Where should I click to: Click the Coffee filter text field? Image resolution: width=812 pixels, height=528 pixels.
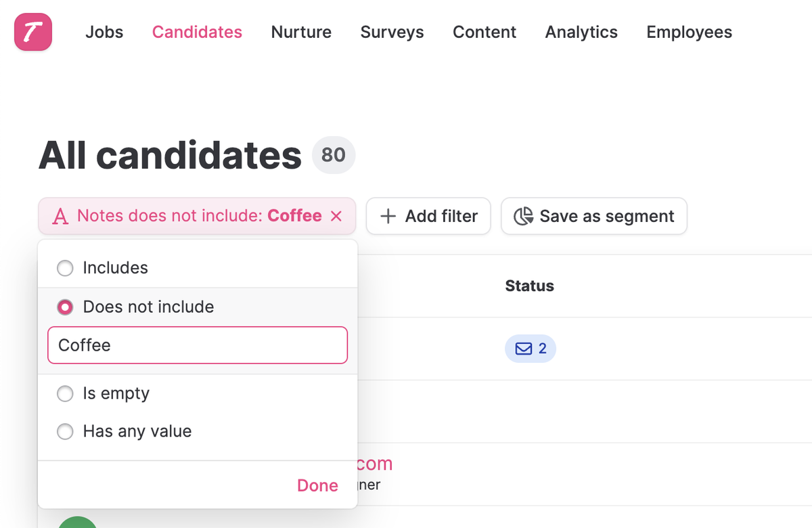click(197, 345)
